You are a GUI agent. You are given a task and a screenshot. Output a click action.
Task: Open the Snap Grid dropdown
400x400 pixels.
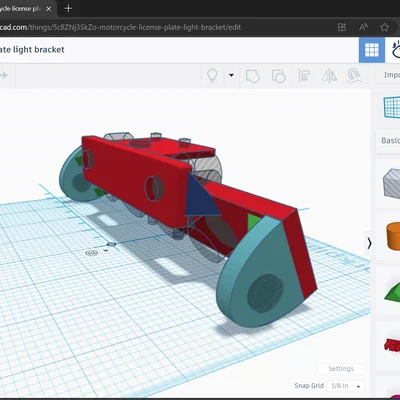pyautogui.click(x=346, y=386)
